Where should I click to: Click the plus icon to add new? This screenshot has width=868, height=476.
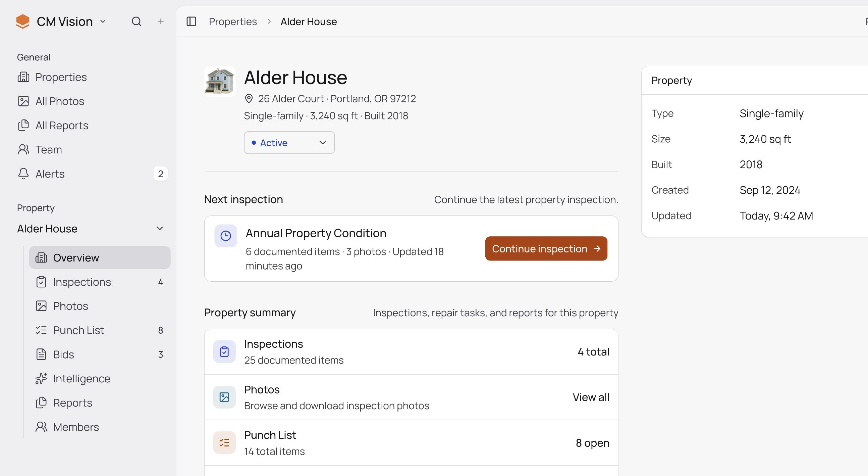click(x=161, y=21)
